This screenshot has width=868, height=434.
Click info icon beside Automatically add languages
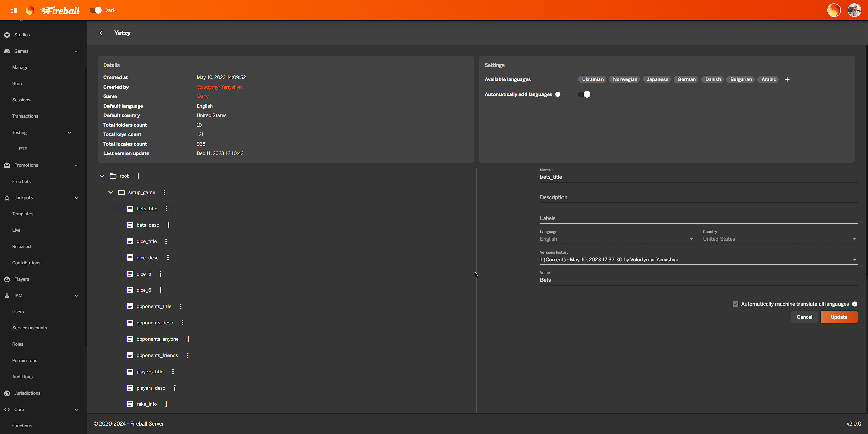coord(558,94)
